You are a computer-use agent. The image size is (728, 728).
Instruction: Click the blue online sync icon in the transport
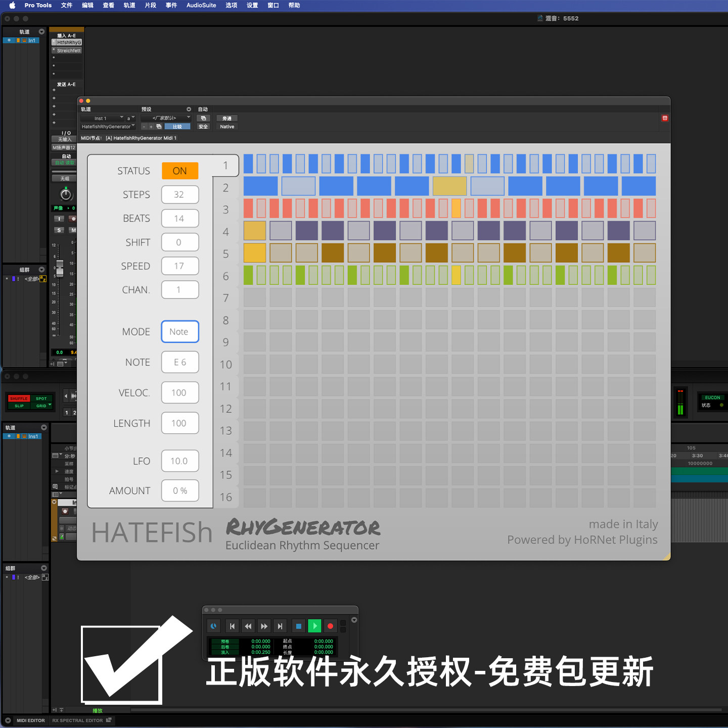pyautogui.click(x=213, y=626)
